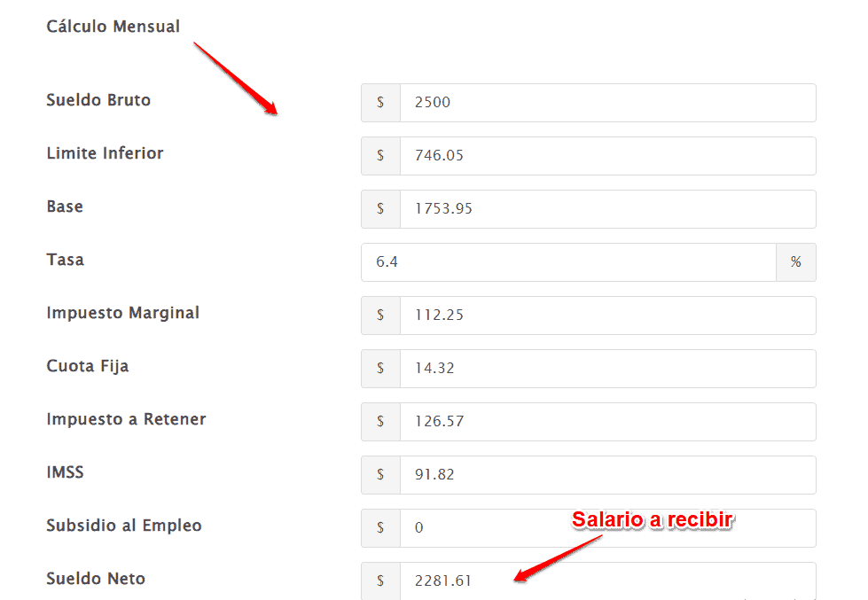Image resolution: width=868 pixels, height=600 pixels.
Task: Click the Cuota Fija input field
Action: 608,369
